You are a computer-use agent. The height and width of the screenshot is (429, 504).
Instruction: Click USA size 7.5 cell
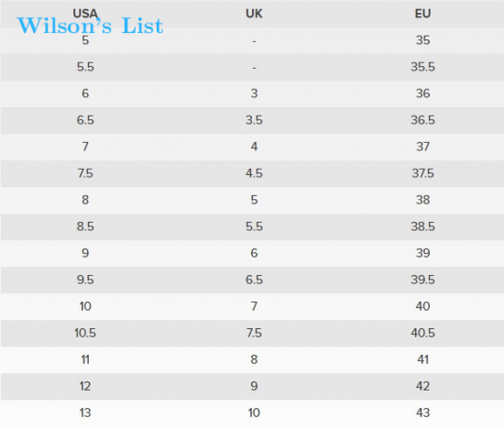(x=85, y=173)
